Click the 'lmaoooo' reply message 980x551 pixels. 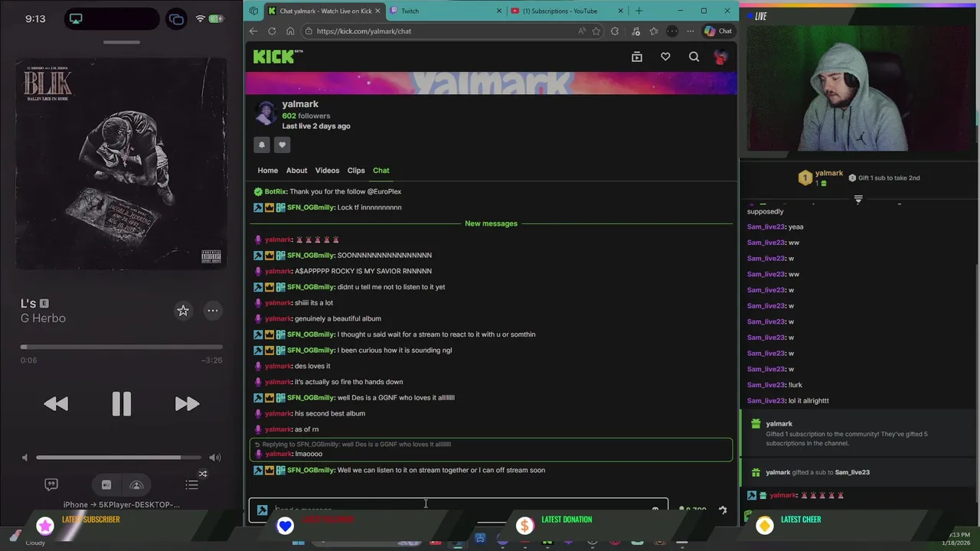(309, 454)
